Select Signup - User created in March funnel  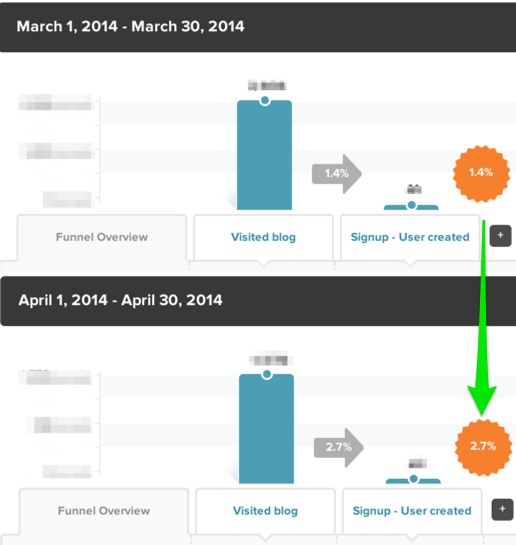tap(410, 237)
